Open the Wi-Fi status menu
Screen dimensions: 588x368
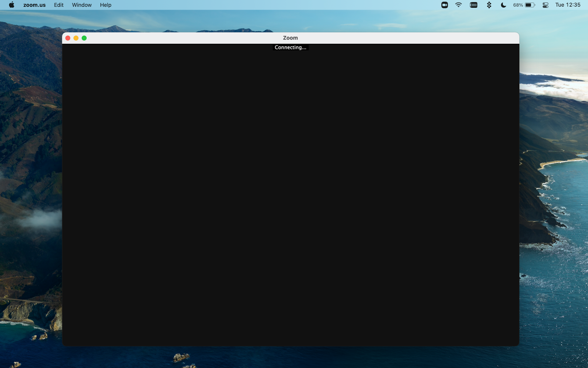click(x=458, y=5)
